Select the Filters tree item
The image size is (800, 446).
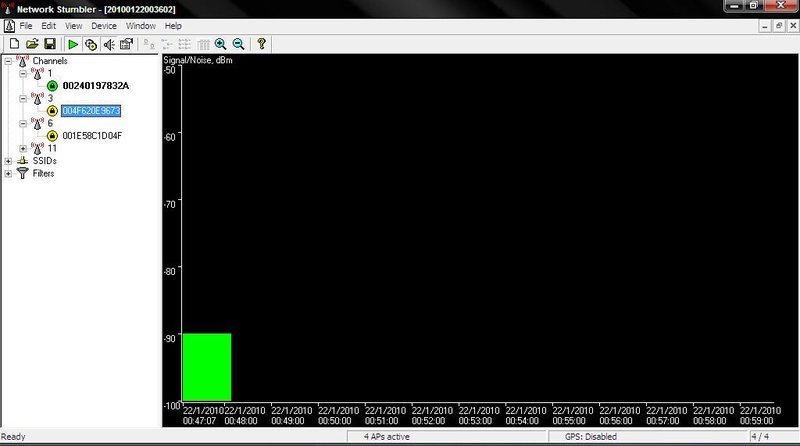click(x=43, y=174)
